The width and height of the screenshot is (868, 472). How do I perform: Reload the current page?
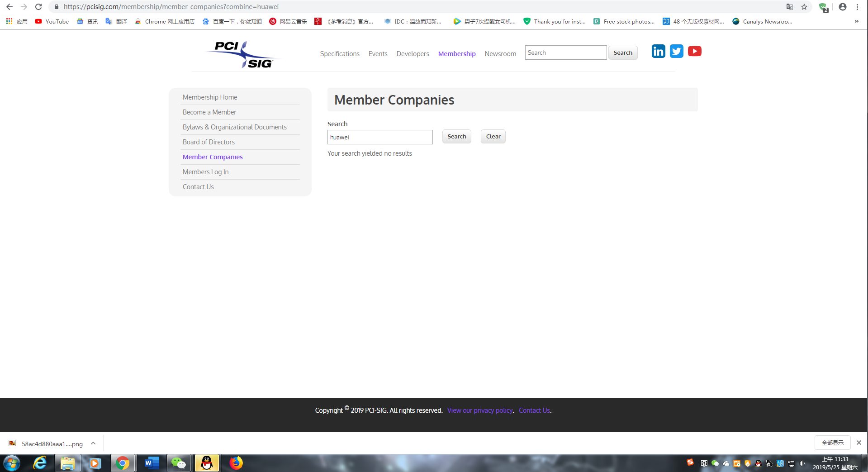[x=38, y=7]
